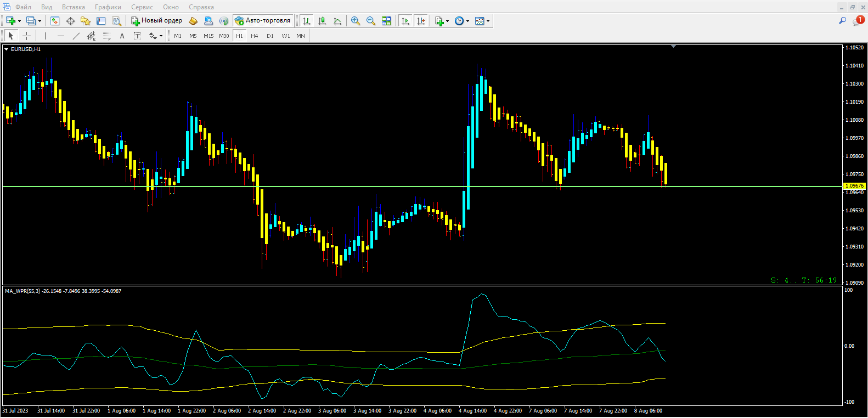Open the Market Watch window icon

tap(55, 21)
